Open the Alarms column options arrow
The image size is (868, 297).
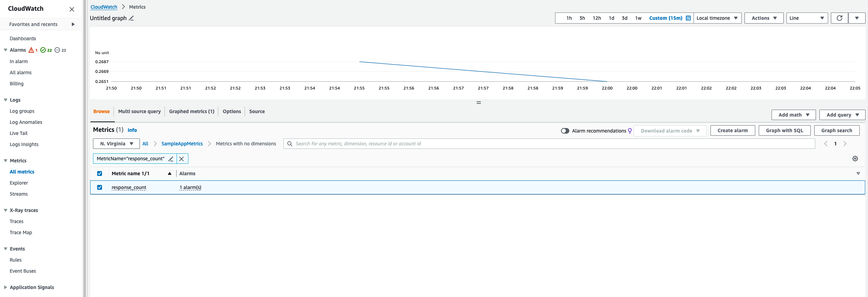[858, 173]
